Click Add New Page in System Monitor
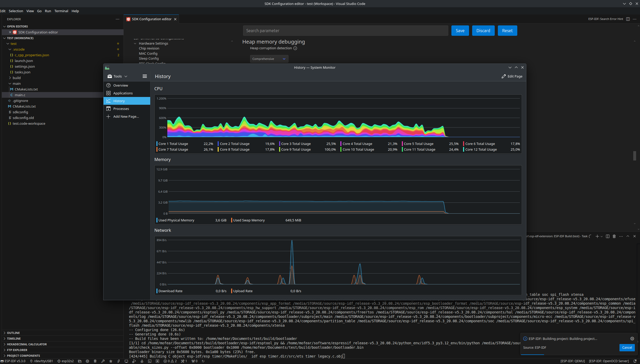The height and width of the screenshot is (364, 640). pos(127,116)
